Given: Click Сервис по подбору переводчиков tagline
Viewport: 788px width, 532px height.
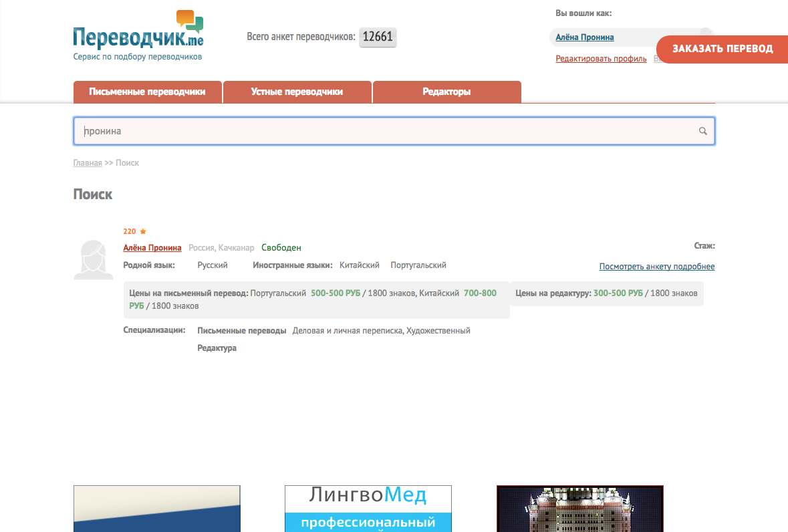Looking at the screenshot, I should pyautogui.click(x=138, y=57).
